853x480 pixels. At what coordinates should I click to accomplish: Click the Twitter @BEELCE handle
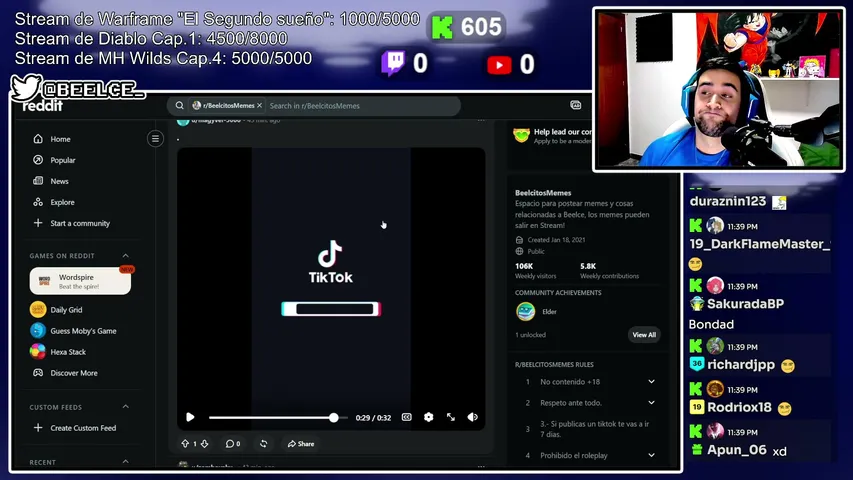77,89
